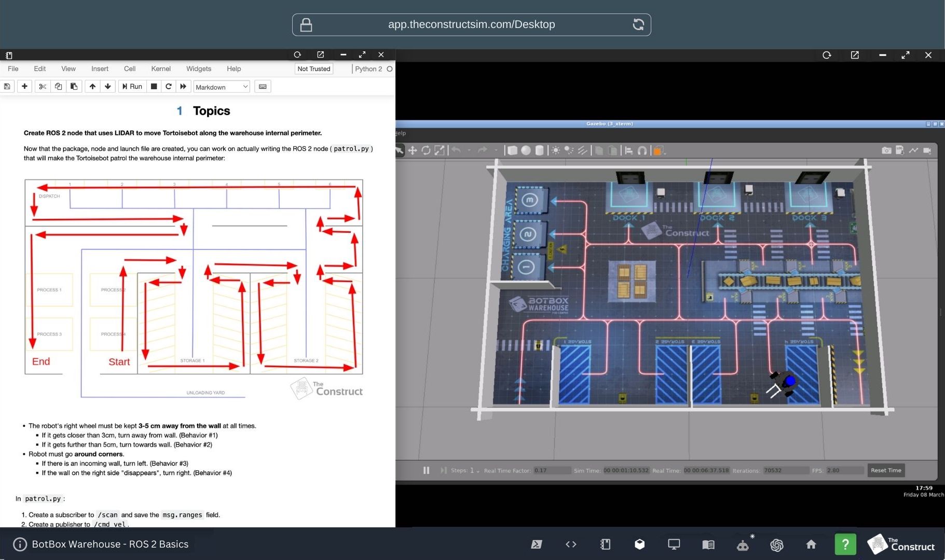Cut selected cells with scissors icon

tap(43, 87)
